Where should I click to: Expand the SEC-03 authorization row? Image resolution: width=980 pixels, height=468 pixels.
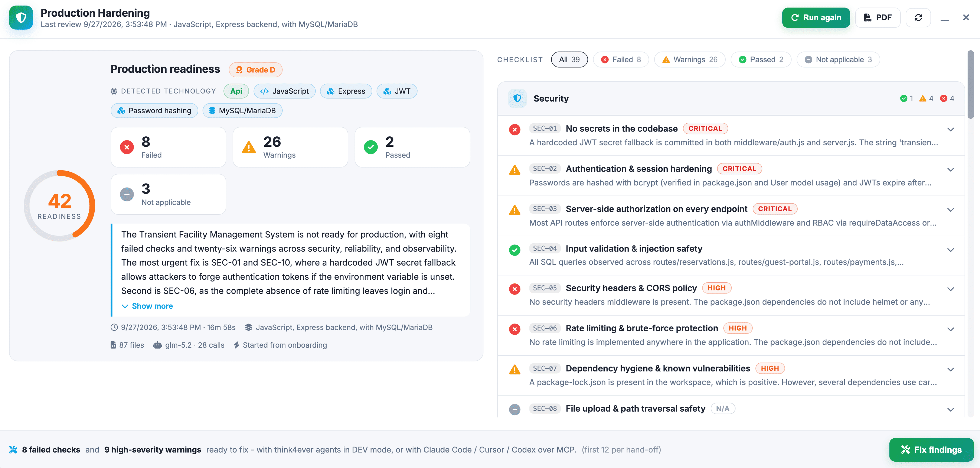coord(950,210)
